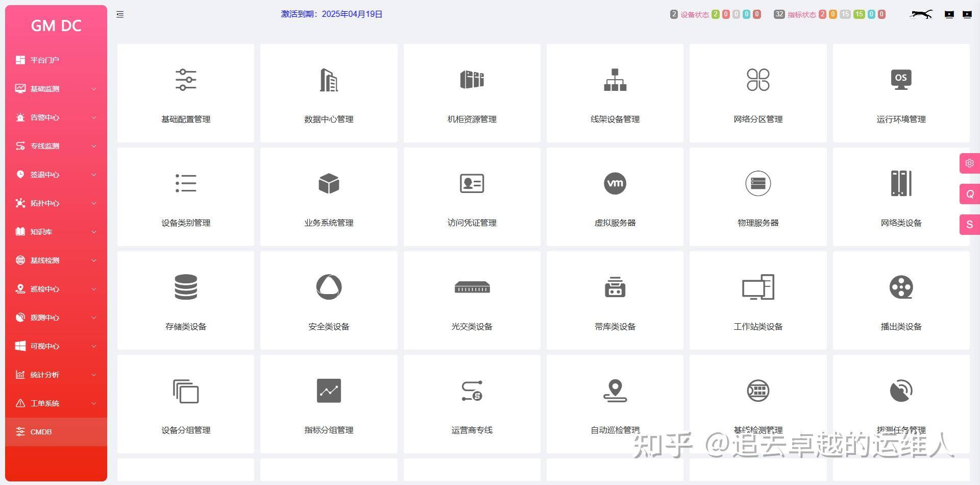Expand 可视中心 sidebar menu
Screen dimensions: 980x485
point(56,346)
